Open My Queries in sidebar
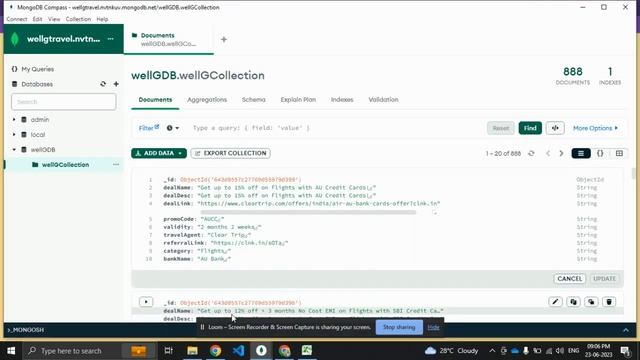This screenshot has height=360, width=640. pyautogui.click(x=38, y=69)
